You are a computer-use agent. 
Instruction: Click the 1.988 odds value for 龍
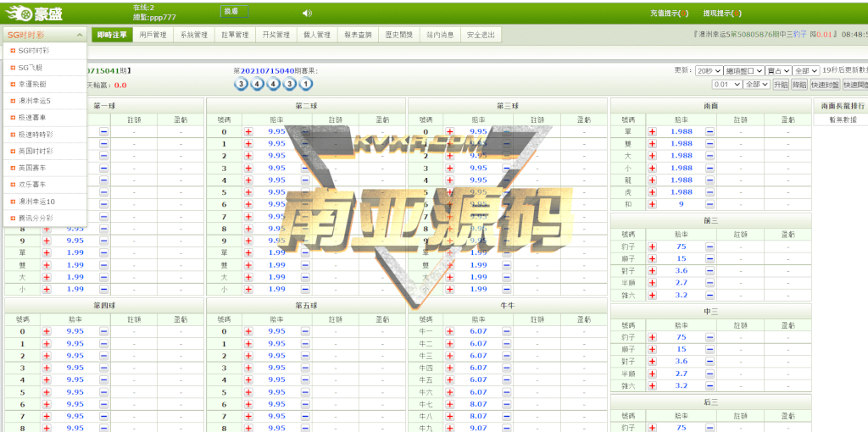tap(681, 180)
